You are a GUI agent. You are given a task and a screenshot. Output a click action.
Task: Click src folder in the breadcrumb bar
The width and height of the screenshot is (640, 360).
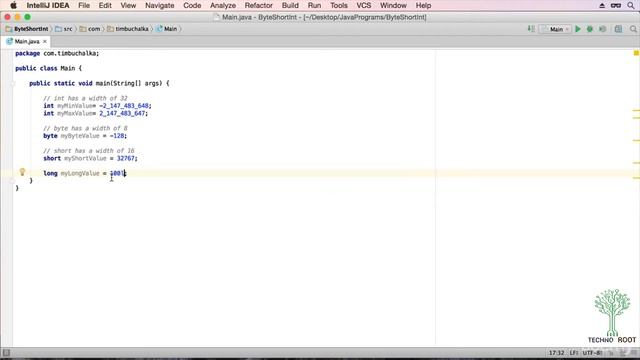tap(64, 29)
